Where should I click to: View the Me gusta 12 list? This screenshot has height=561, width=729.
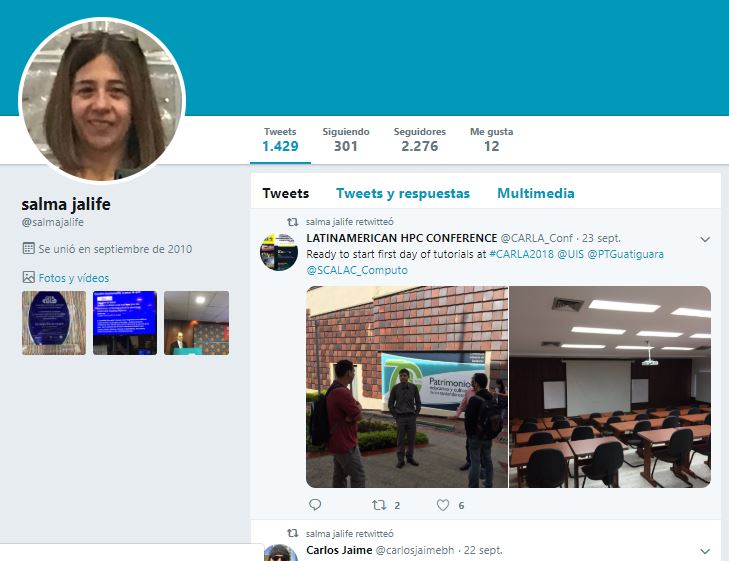click(x=491, y=140)
